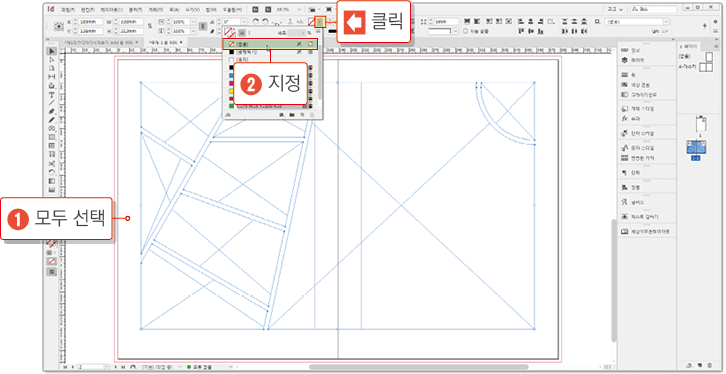Select the Selection tool arrow

pyautogui.click(x=52, y=50)
